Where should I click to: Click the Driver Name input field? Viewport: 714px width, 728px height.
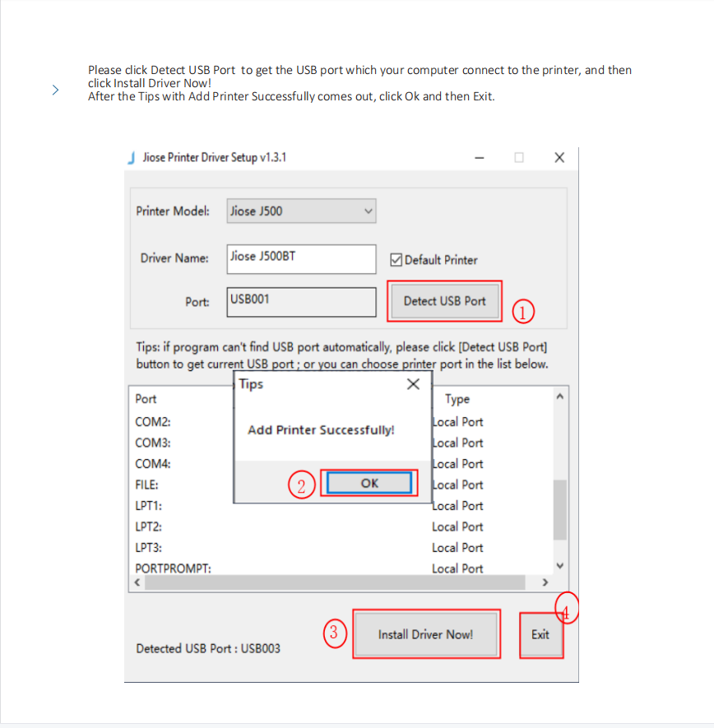(301, 259)
